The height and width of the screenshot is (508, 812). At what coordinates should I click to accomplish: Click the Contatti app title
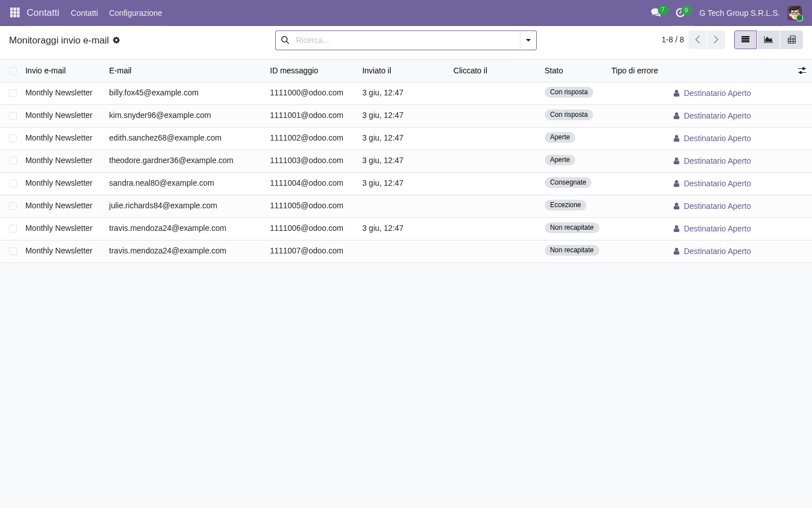click(x=43, y=12)
